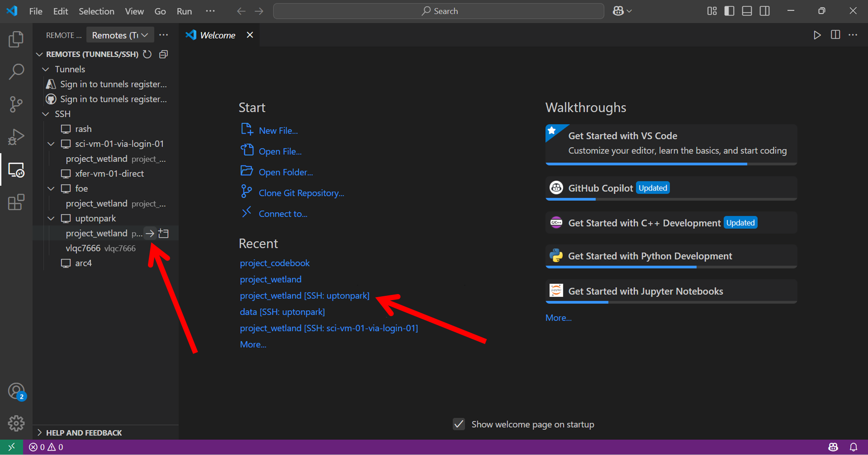Select the Welcome editor tab
The width and height of the screenshot is (868, 455).
pos(217,35)
